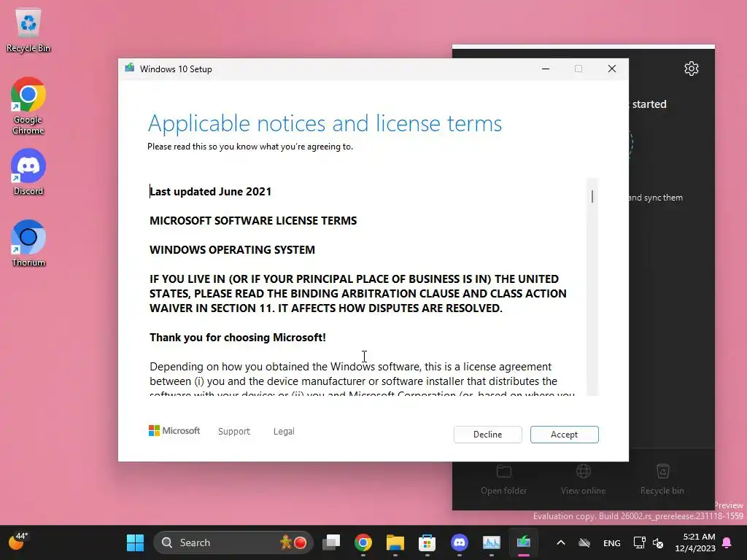Decline the license terms
The height and width of the screenshot is (560, 747).
pos(488,435)
